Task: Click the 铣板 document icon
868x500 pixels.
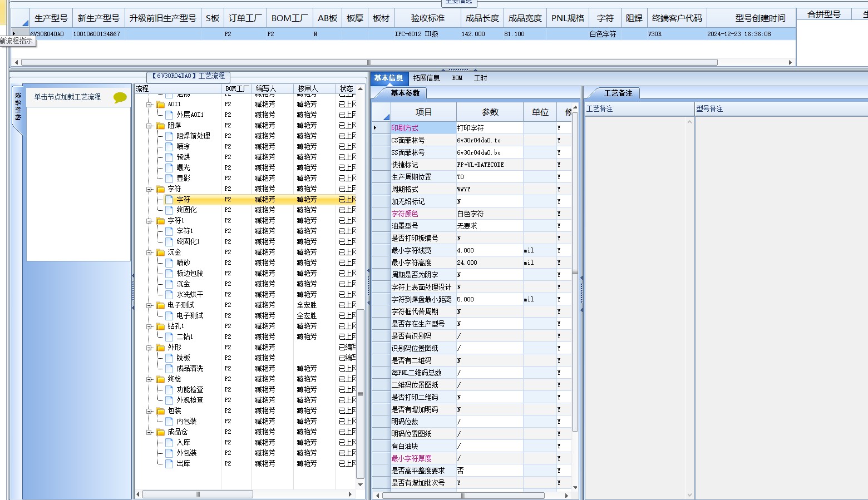Action: 169,358
